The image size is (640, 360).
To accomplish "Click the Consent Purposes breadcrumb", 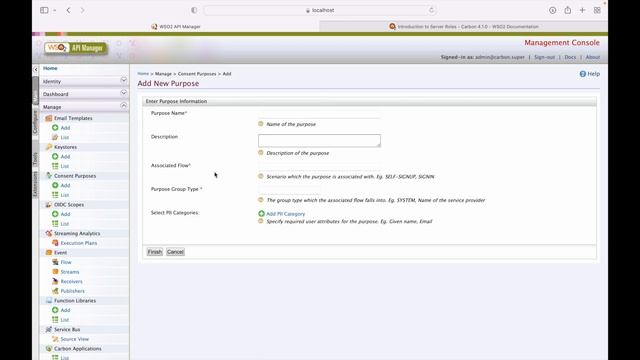I will tap(197, 74).
